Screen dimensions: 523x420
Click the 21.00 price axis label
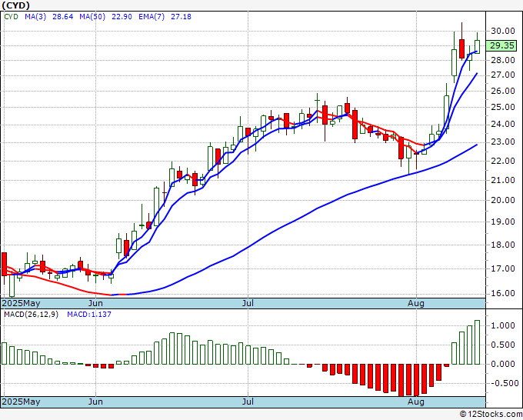tap(503, 180)
